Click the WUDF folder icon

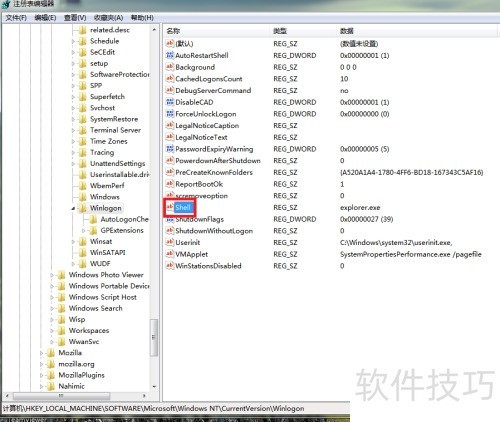[82, 264]
